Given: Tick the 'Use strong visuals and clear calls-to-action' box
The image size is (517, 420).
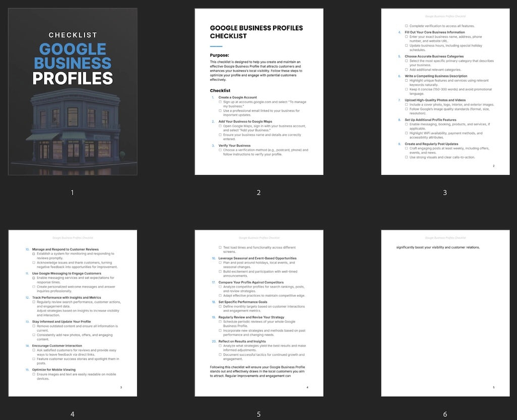Looking at the screenshot, I should click(406, 157).
